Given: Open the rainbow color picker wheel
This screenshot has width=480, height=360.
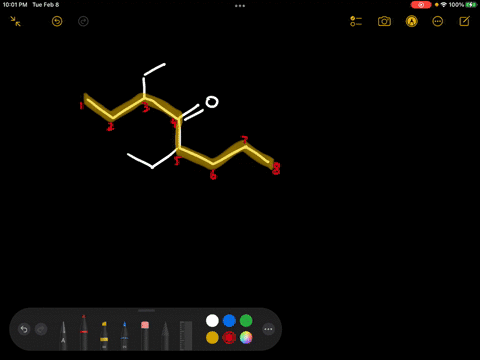Looking at the screenshot, I should tap(246, 338).
